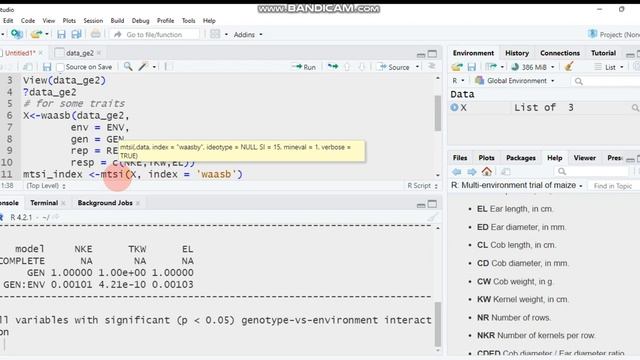
Task: Show Help in new window icon
Action: (506, 172)
